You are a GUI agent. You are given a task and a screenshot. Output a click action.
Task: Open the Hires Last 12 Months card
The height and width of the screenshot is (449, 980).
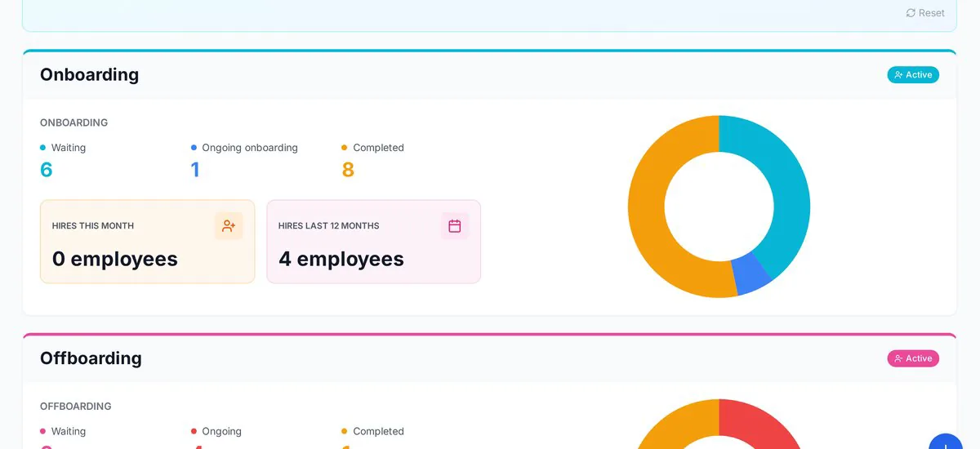click(374, 242)
